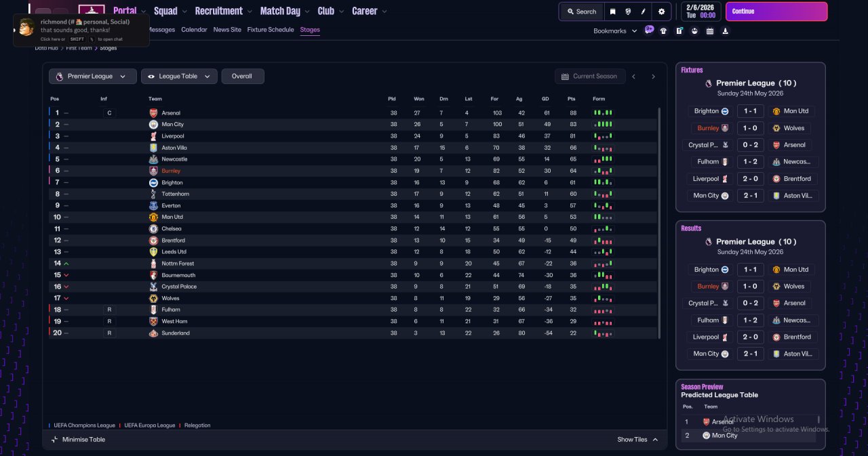The width and height of the screenshot is (868, 456).
Task: Click the Brentford badge in the Results panel
Action: point(776,337)
